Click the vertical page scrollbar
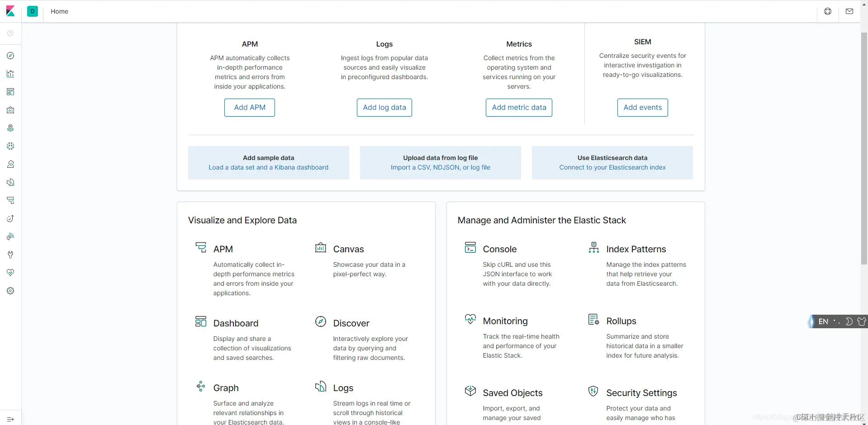 [864, 148]
